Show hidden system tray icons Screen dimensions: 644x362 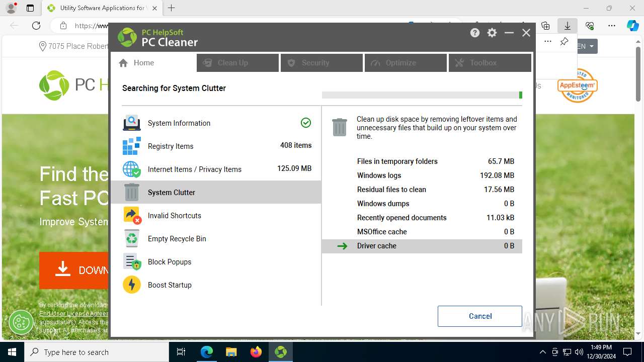coord(542,352)
